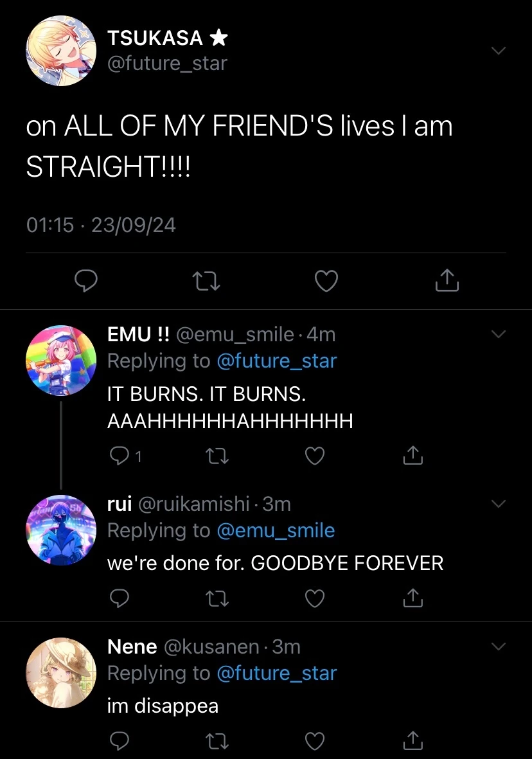Reply to rui's GOODBYE FOREVER tweet
The image size is (532, 759).
click(120, 598)
